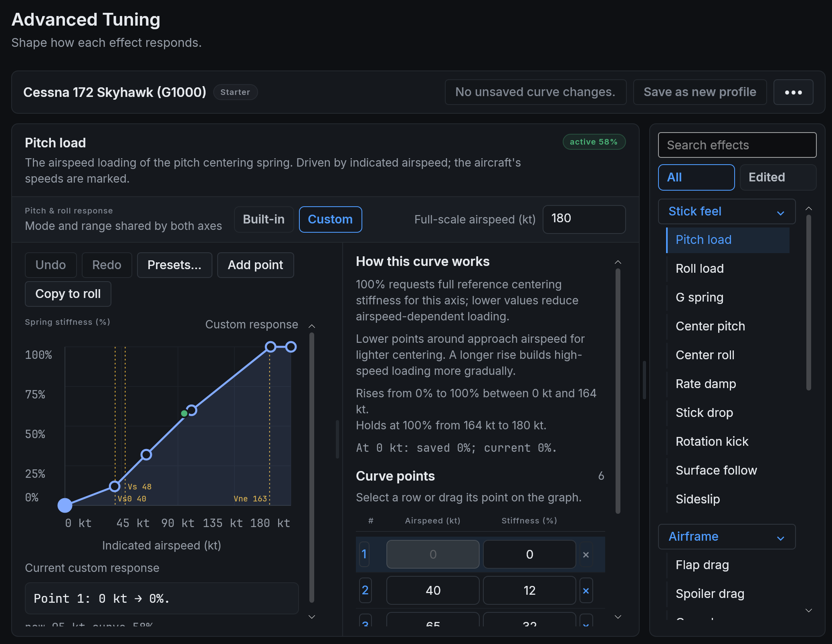
Task: Click the curve info scroll-down arrow
Action: tap(618, 617)
